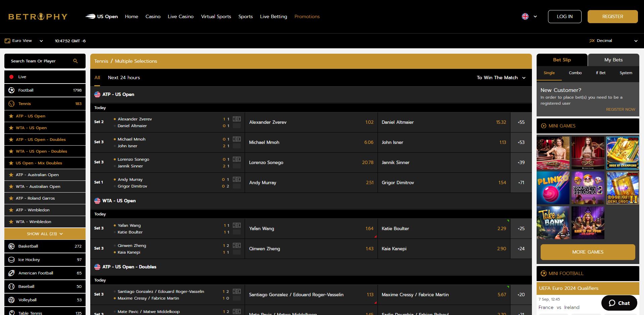Open the Plinko mini game thumbnail
The height and width of the screenshot is (315, 644).
(x=553, y=188)
